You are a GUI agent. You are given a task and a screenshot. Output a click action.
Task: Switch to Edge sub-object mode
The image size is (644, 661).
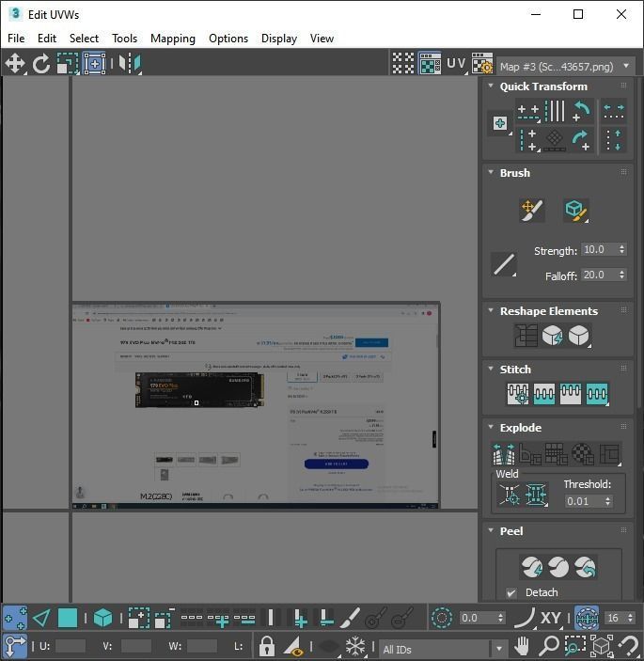[x=41, y=618]
